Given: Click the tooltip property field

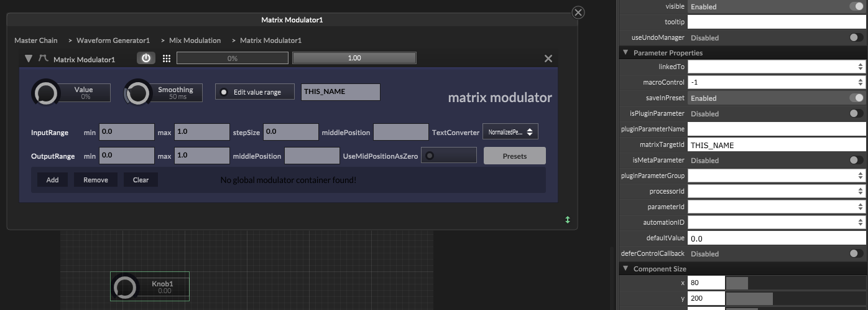Looking at the screenshot, I should (x=777, y=22).
